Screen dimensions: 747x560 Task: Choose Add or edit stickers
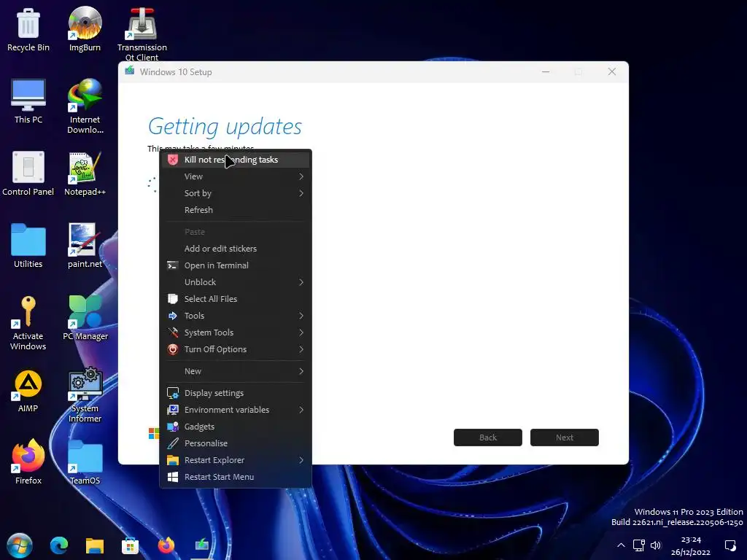(236, 249)
